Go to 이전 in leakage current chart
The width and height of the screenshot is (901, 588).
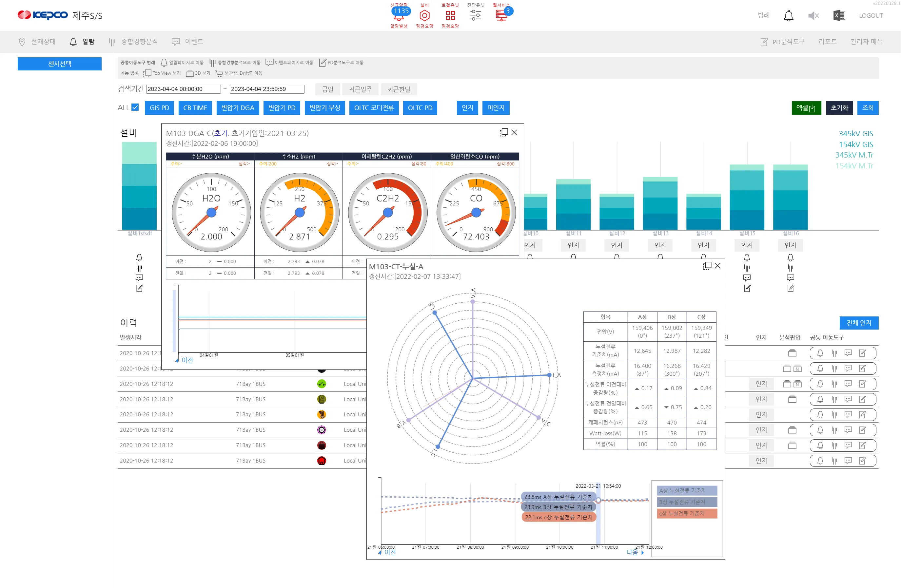388,552
